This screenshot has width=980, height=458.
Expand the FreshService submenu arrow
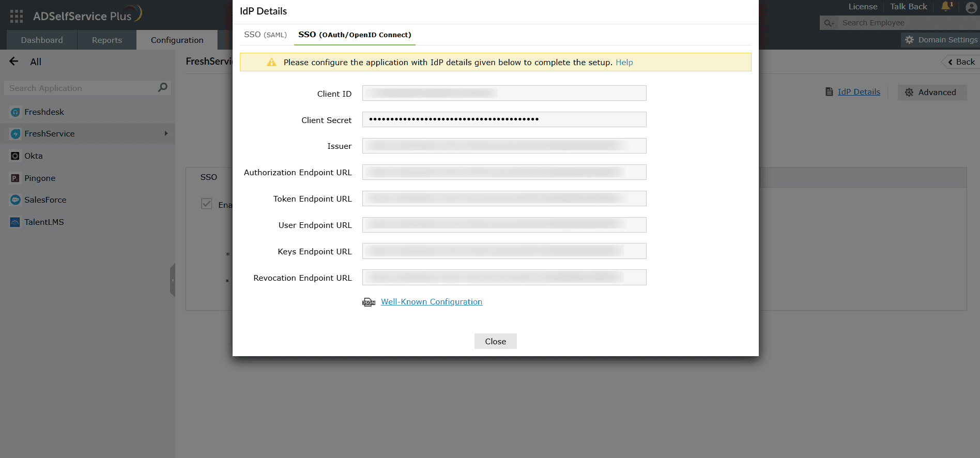point(166,133)
